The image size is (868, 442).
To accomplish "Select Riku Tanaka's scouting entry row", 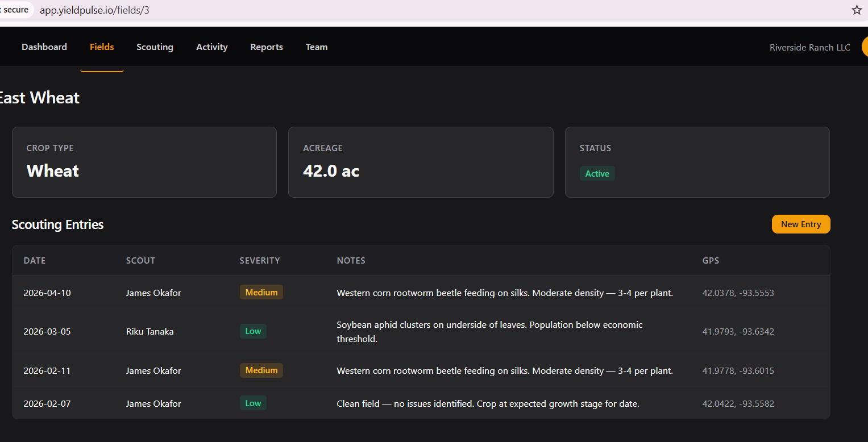I will pos(150,332).
